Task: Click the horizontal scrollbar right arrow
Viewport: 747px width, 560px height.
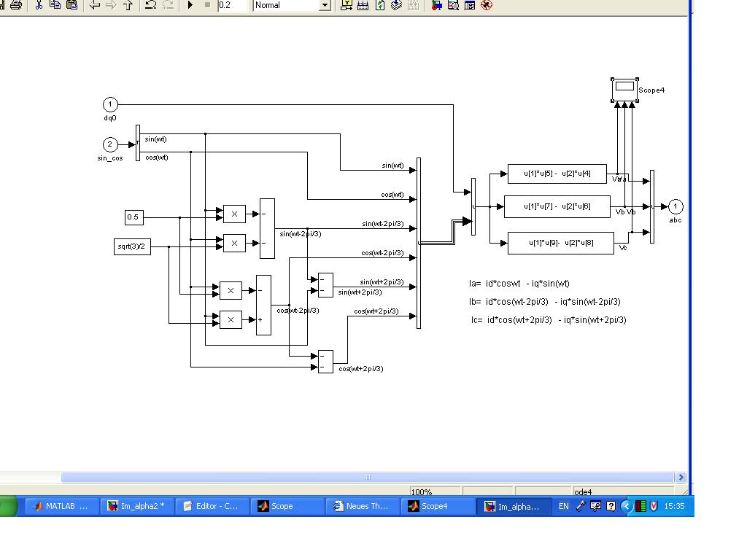Action: (681, 478)
